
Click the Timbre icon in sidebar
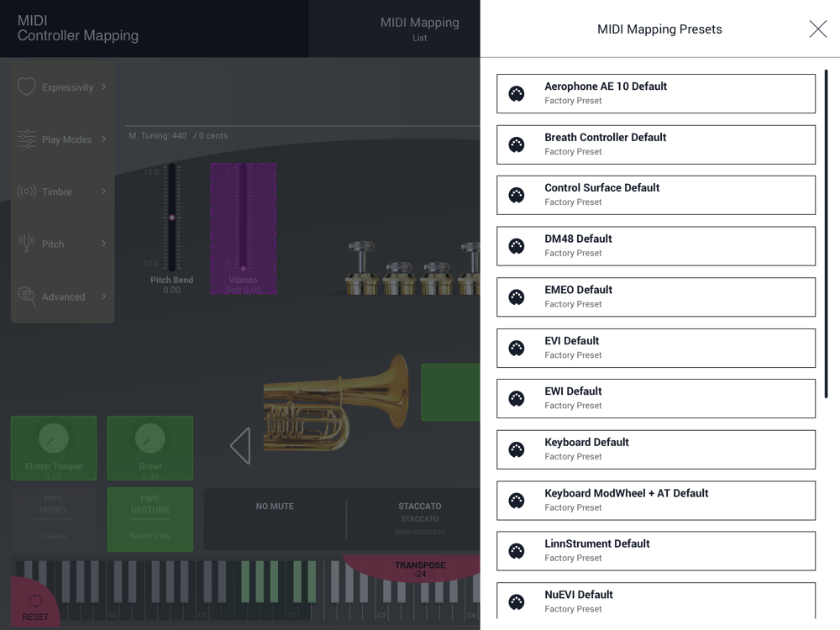(x=27, y=192)
